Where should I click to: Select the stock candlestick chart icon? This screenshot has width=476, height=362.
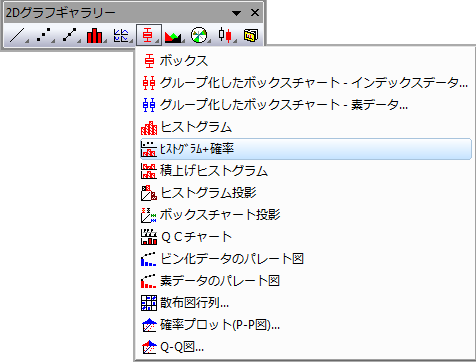225,35
